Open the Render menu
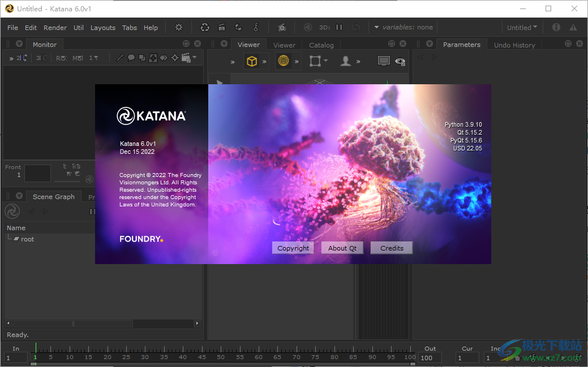588x367 pixels. pos(55,27)
